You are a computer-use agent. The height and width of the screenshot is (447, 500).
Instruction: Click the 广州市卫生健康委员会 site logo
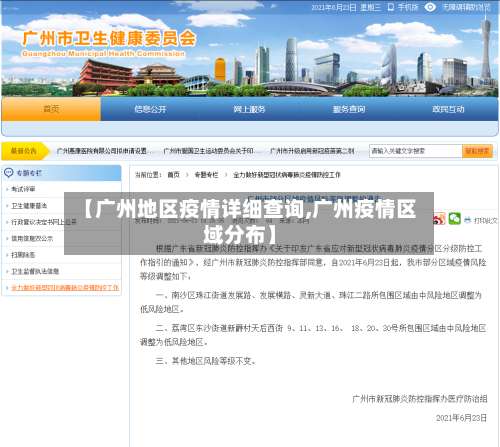pyautogui.click(x=109, y=43)
